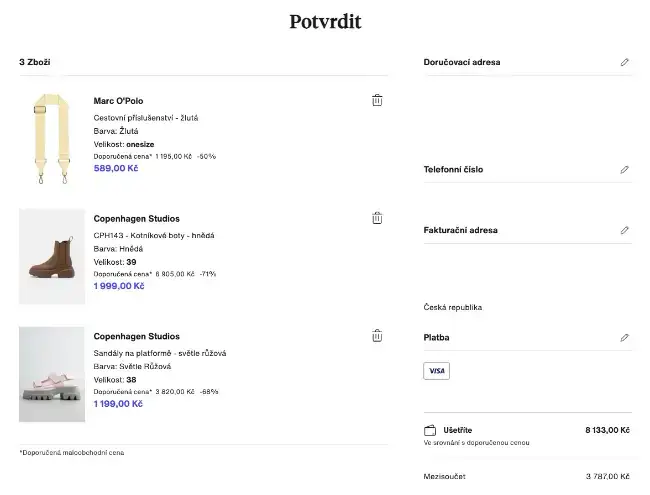The image size is (650, 495).
Task: Click the 1 999,00 Kč boot price
Action: point(119,286)
